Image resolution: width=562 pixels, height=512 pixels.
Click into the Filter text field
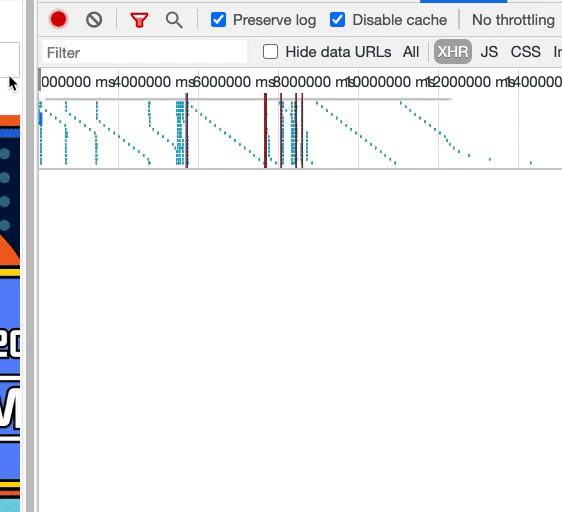[145, 52]
